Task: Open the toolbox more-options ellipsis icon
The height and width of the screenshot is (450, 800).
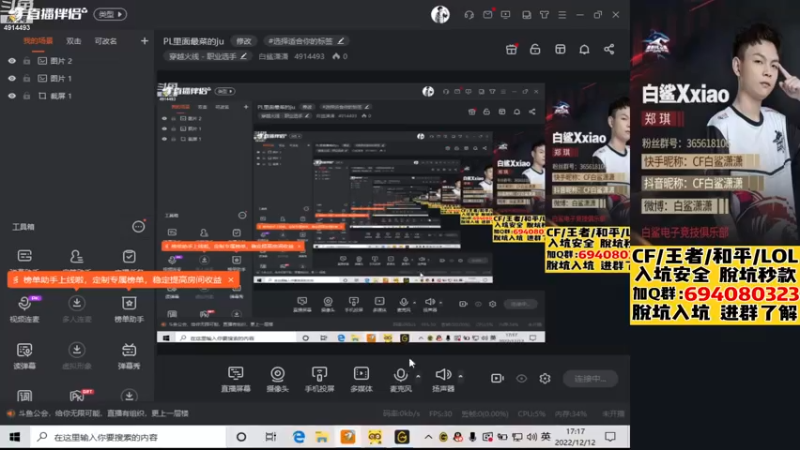Action: [x=138, y=227]
